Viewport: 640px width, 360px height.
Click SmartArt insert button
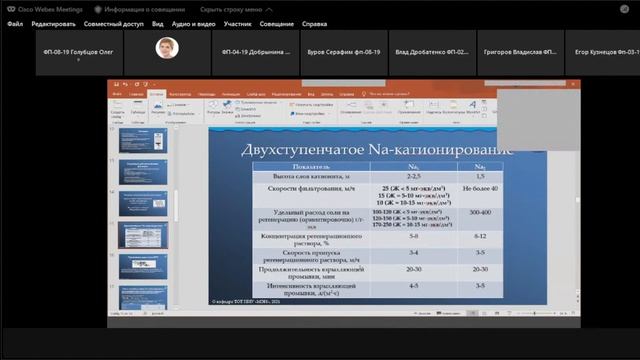click(x=246, y=109)
